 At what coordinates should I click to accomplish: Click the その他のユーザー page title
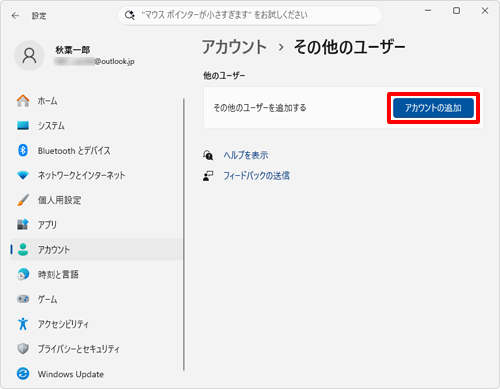coord(349,47)
